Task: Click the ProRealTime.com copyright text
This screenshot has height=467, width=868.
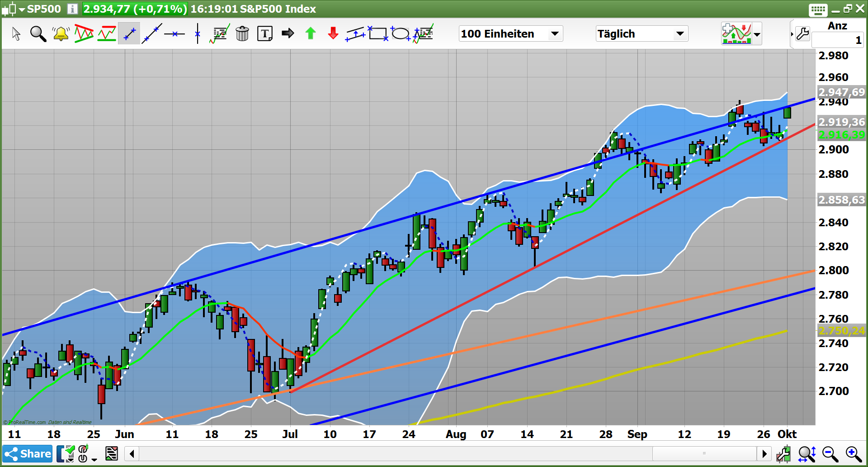Action: tap(24, 422)
